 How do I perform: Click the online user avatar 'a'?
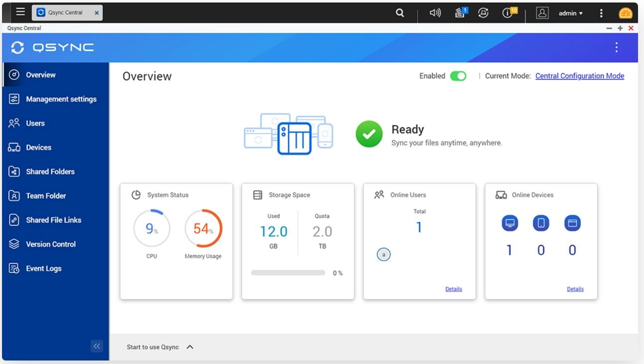384,255
